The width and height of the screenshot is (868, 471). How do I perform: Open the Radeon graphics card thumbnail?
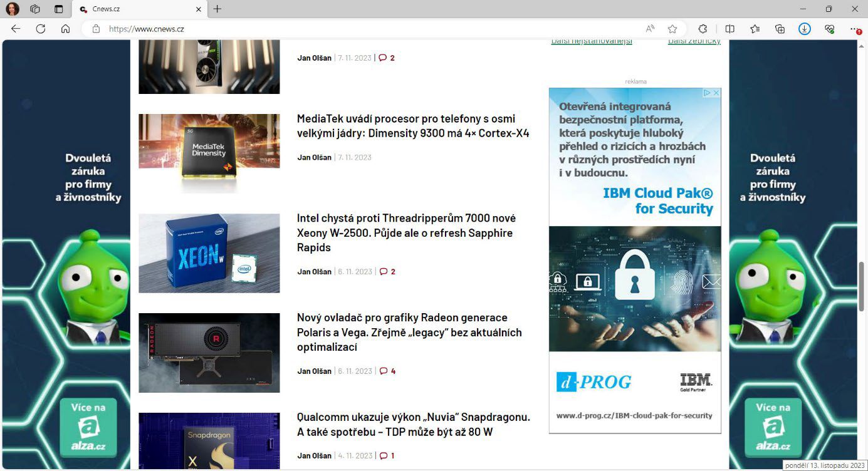click(x=209, y=353)
